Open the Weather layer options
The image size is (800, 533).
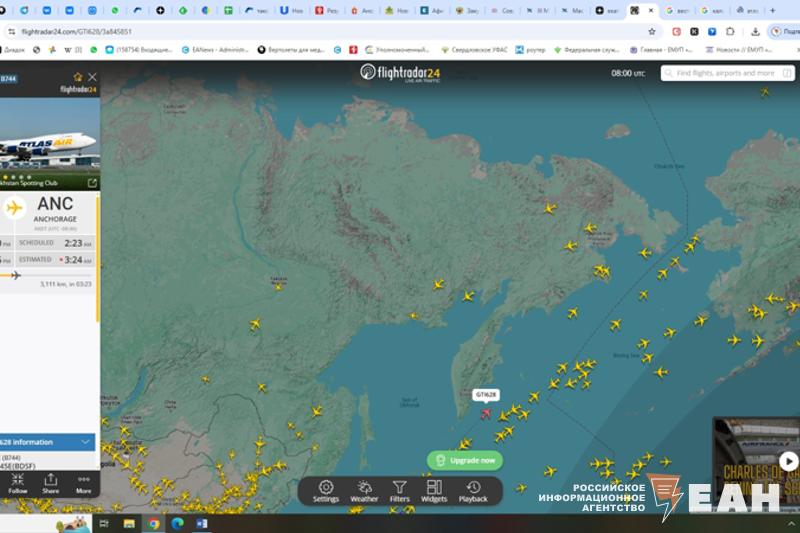364,490
